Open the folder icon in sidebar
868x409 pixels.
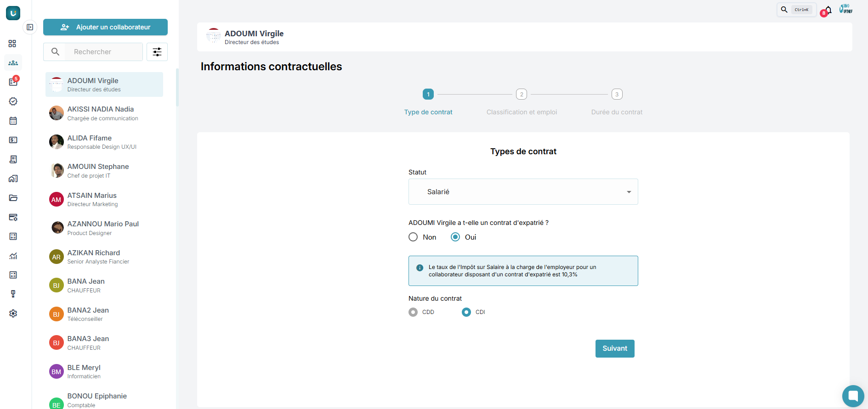[13, 198]
